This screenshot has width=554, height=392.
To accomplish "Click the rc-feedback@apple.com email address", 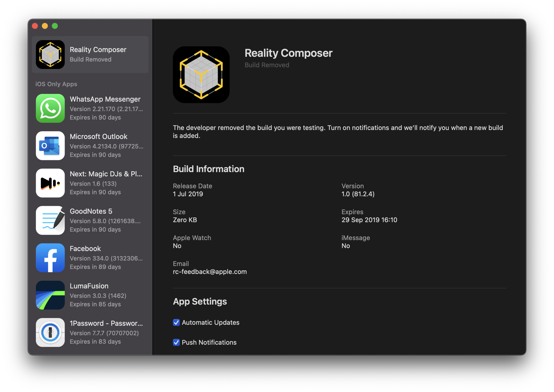I will 210,272.
